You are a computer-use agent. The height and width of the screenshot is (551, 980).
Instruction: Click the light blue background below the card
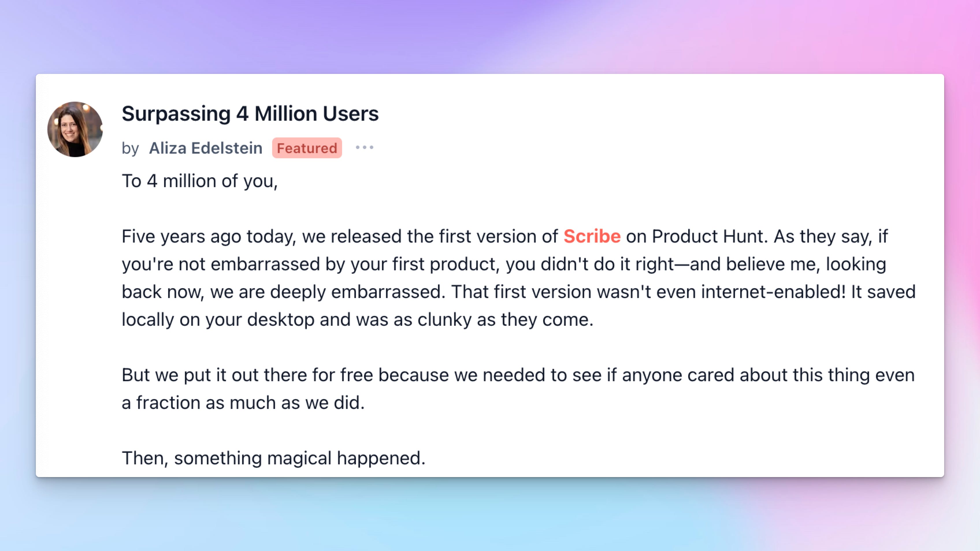click(x=490, y=514)
